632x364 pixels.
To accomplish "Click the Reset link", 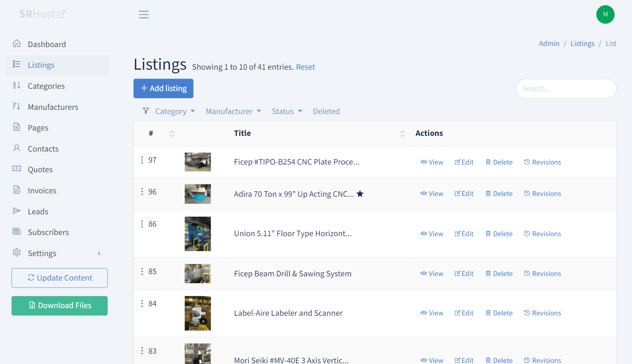I will 305,67.
